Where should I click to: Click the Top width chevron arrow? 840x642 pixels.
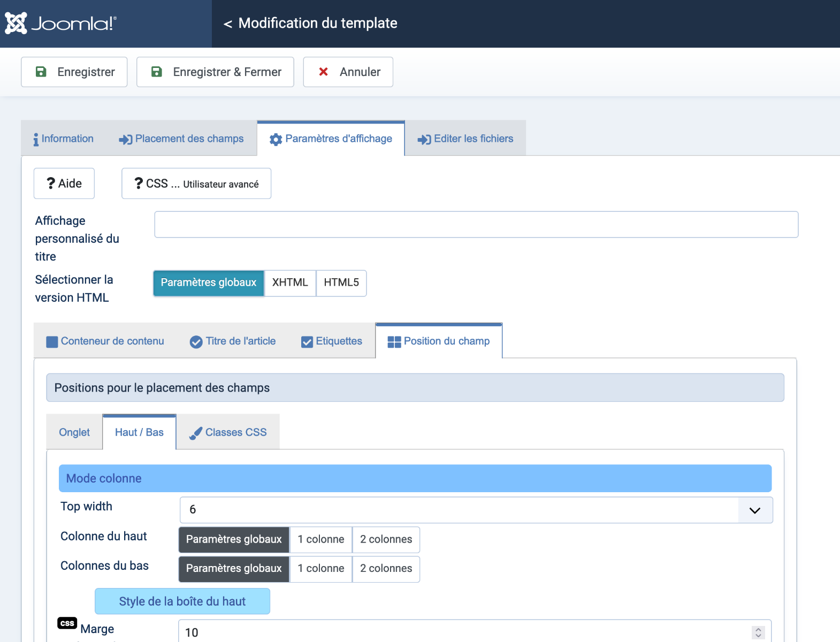(x=755, y=510)
